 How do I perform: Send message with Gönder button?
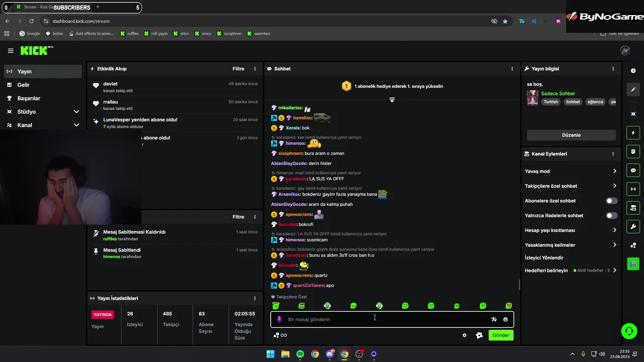click(x=501, y=335)
